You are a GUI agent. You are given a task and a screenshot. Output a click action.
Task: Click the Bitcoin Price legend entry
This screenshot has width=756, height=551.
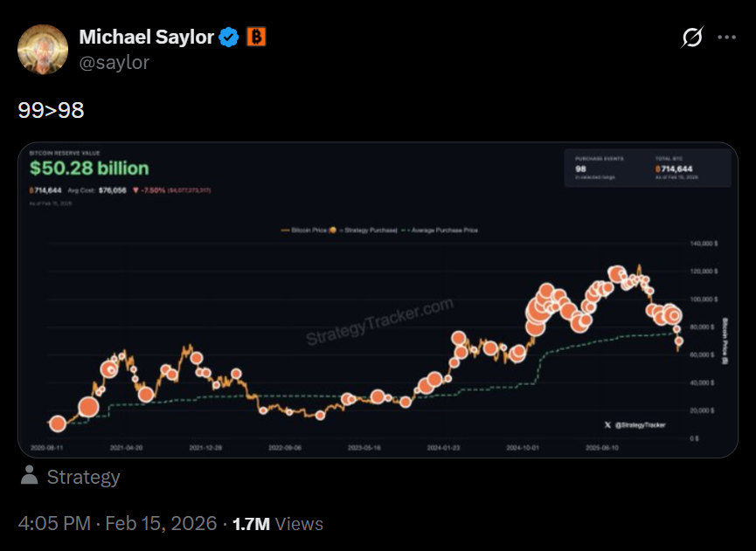click(x=304, y=231)
